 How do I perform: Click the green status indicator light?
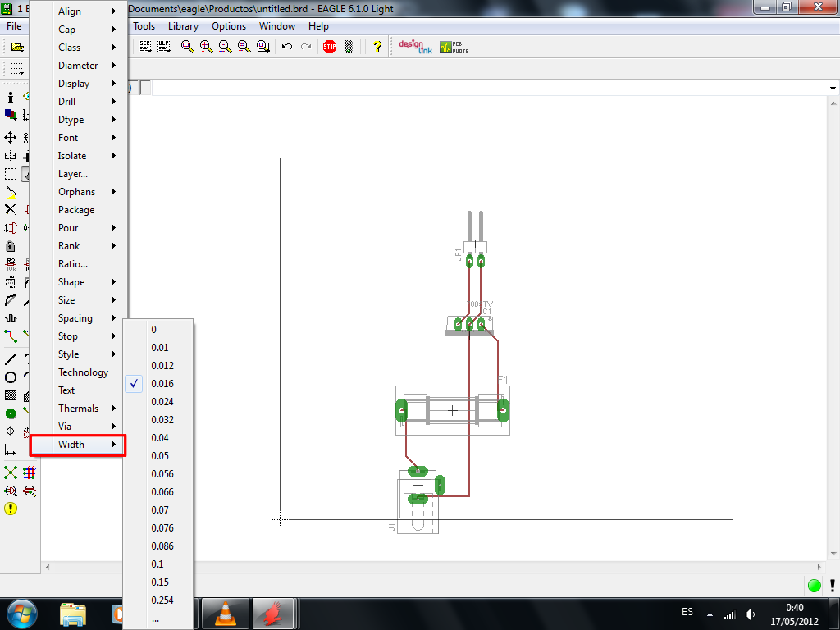[814, 586]
